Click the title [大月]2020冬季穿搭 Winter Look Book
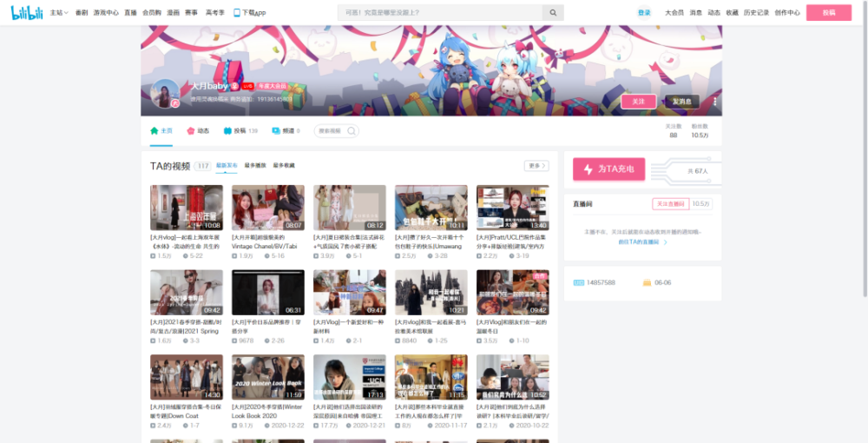 pyautogui.click(x=266, y=411)
